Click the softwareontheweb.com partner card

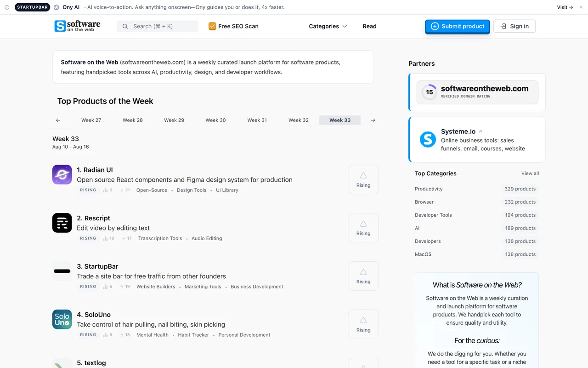(x=477, y=92)
